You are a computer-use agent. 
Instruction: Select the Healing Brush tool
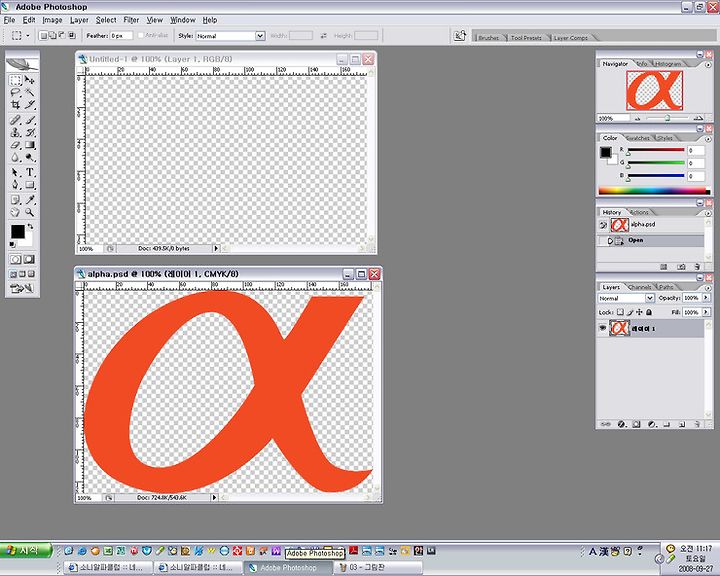[16, 120]
